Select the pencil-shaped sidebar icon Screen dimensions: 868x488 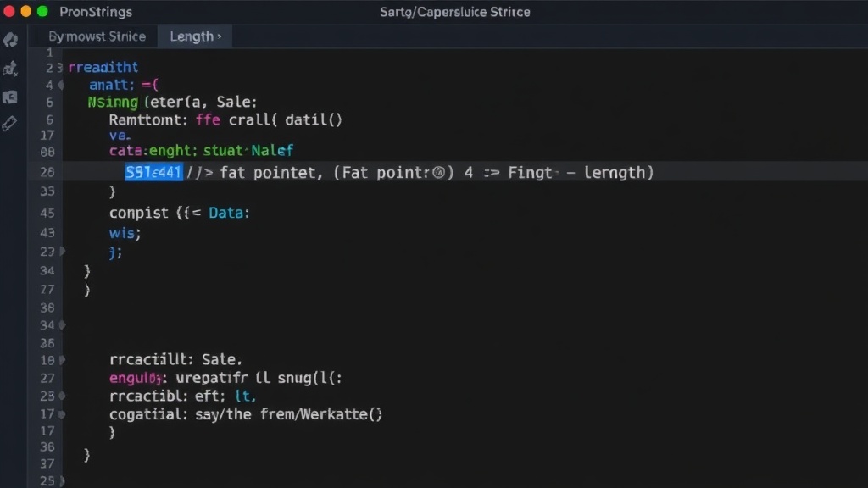point(9,124)
